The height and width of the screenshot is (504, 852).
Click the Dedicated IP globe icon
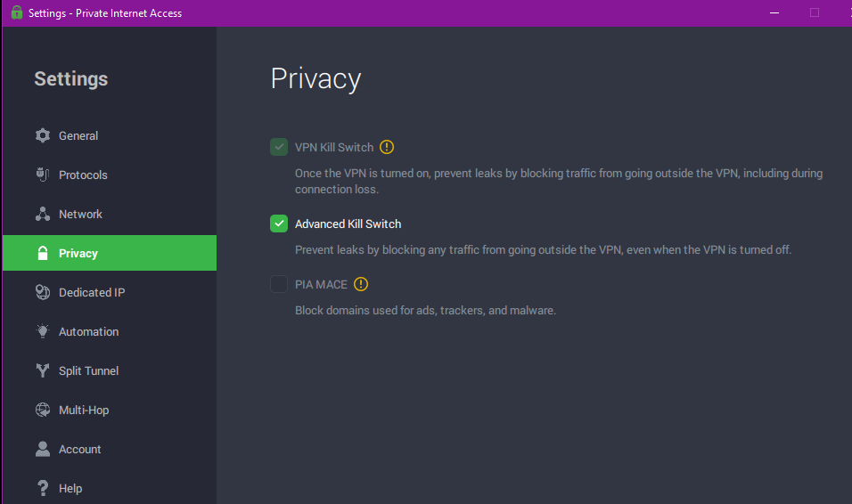tap(43, 292)
